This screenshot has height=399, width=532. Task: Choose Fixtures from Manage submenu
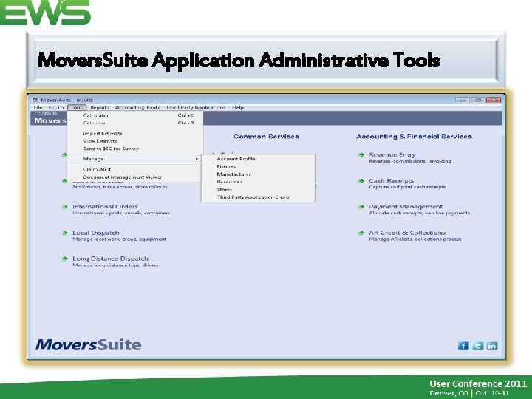pos(258,166)
